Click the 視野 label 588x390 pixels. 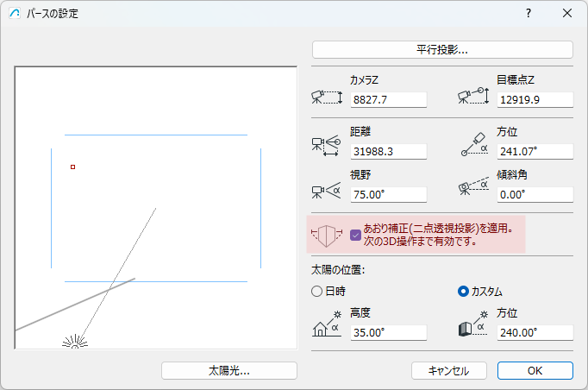[x=360, y=175]
